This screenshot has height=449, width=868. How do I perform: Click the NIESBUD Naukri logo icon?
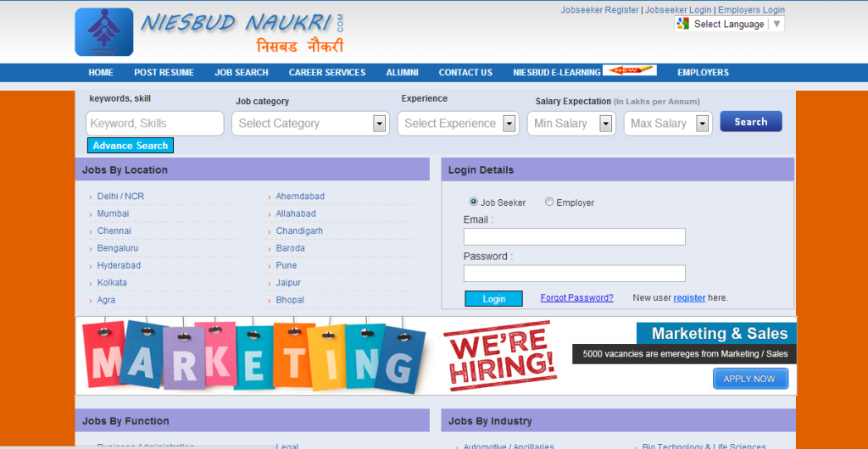pos(104,32)
